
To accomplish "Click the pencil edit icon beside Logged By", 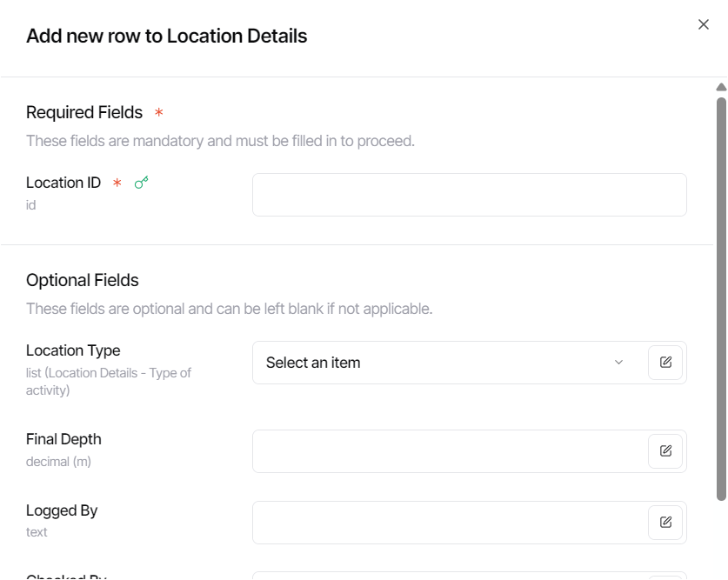I will coord(665,522).
